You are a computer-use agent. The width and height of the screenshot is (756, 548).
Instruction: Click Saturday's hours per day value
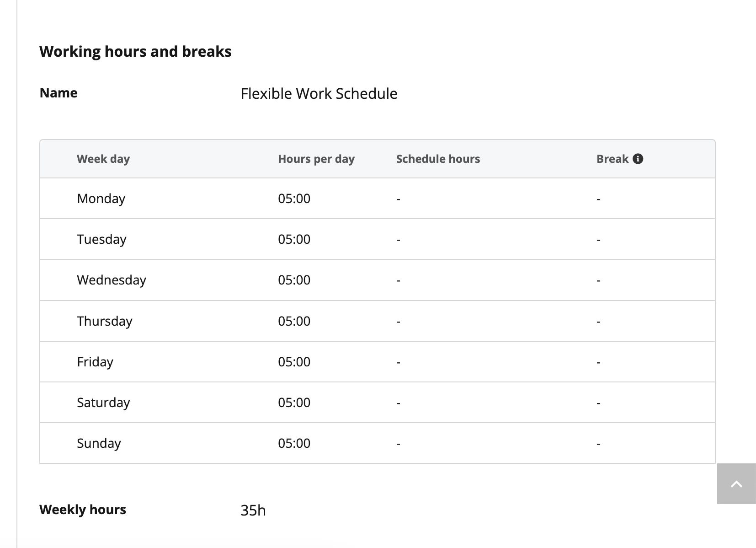294,403
